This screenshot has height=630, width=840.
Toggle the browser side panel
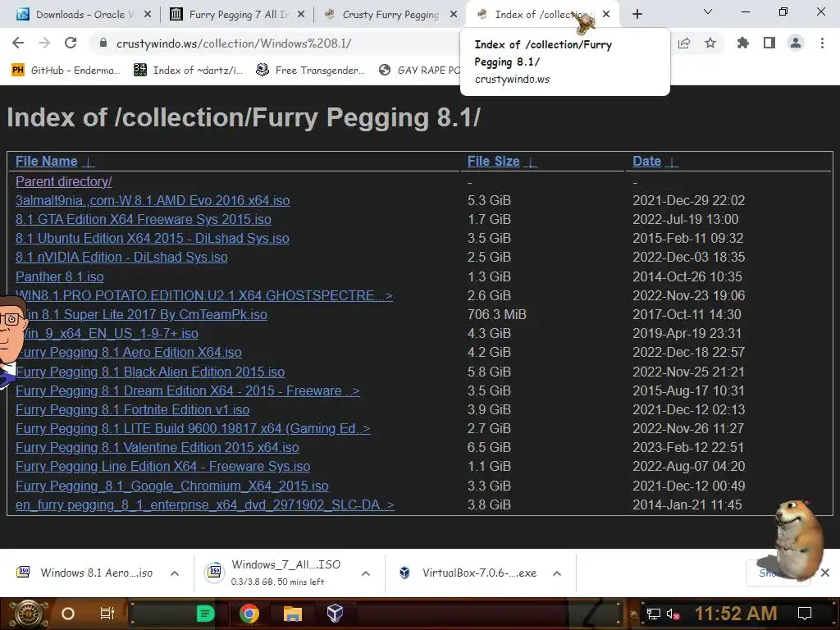click(x=769, y=43)
